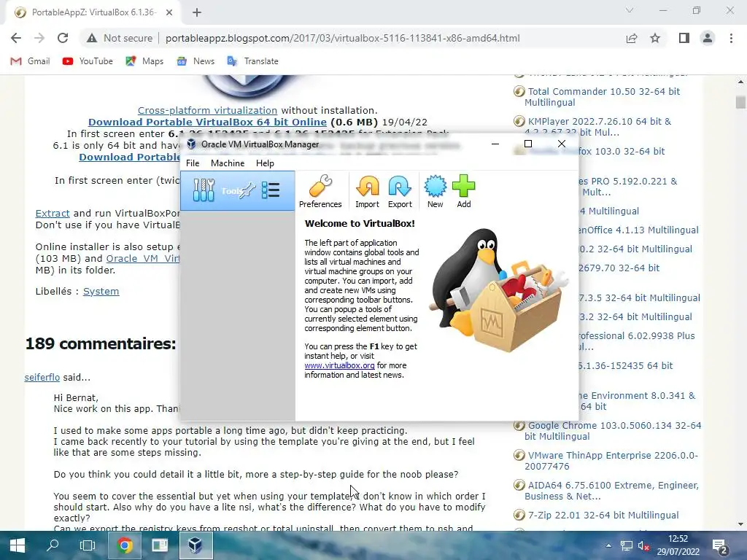Image resolution: width=747 pixels, height=560 pixels.
Task: Open Chrome three-dot menu
Action: pos(731,38)
